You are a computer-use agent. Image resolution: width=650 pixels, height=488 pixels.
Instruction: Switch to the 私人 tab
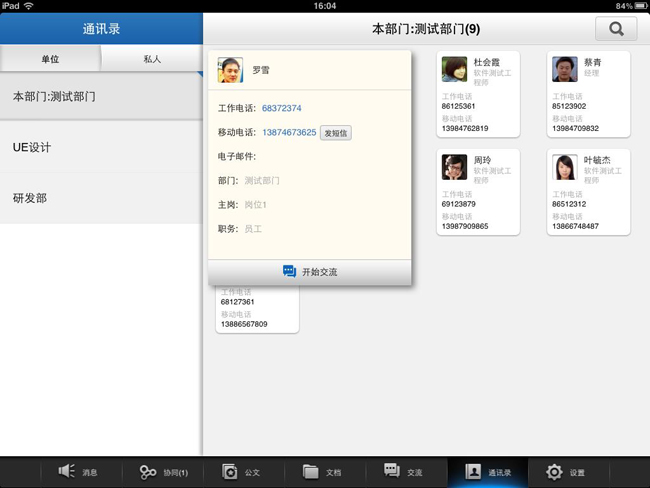[152, 60]
